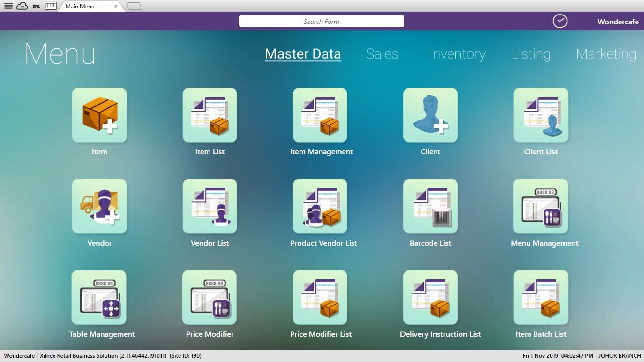Viewport: 644px width, 362px height.
Task: Open the Barcode List icon
Action: pos(430,207)
